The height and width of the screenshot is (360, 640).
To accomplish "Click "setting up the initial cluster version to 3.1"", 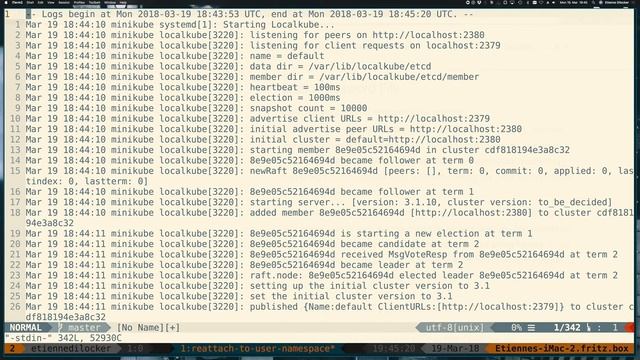I will (x=370, y=286).
